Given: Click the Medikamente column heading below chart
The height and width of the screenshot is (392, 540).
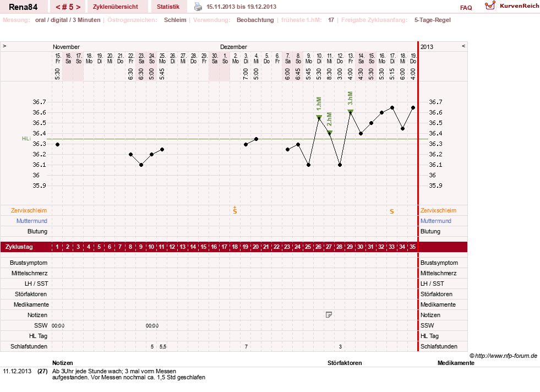Looking at the screenshot, I should coord(456,363).
